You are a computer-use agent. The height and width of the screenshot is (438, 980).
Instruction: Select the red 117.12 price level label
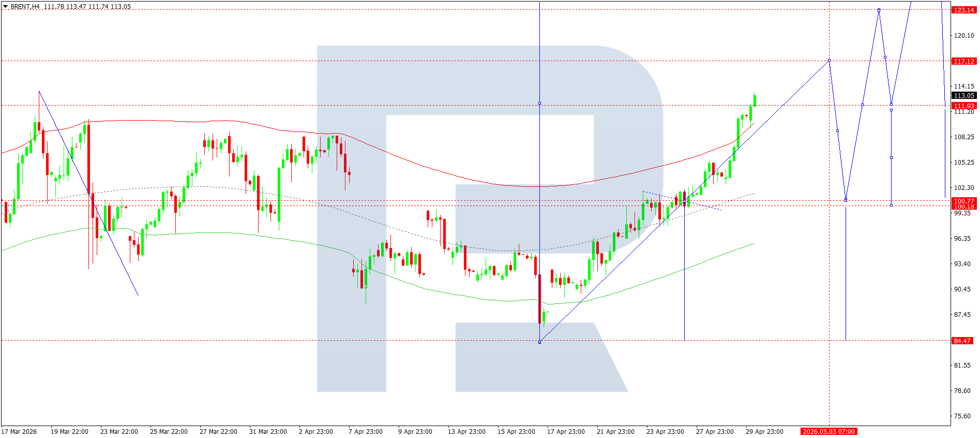963,61
